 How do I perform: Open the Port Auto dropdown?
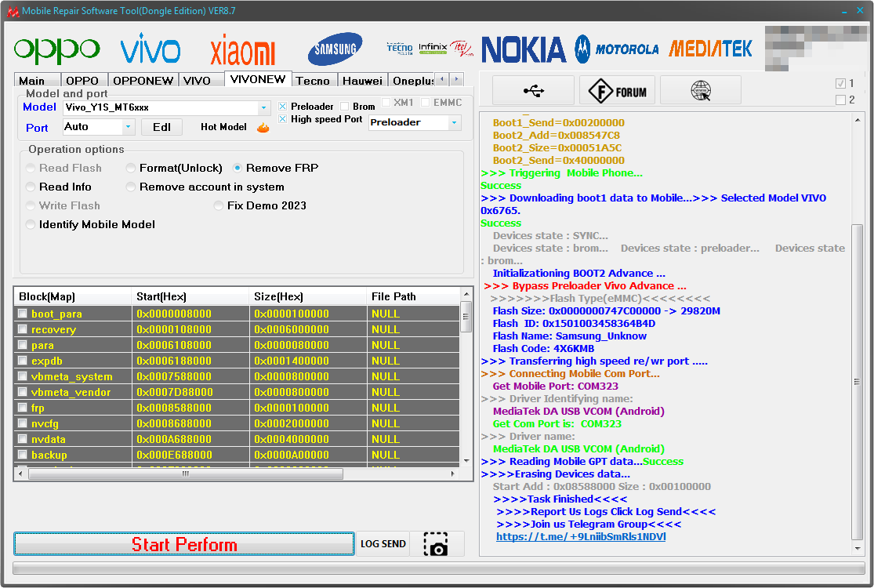(x=129, y=127)
